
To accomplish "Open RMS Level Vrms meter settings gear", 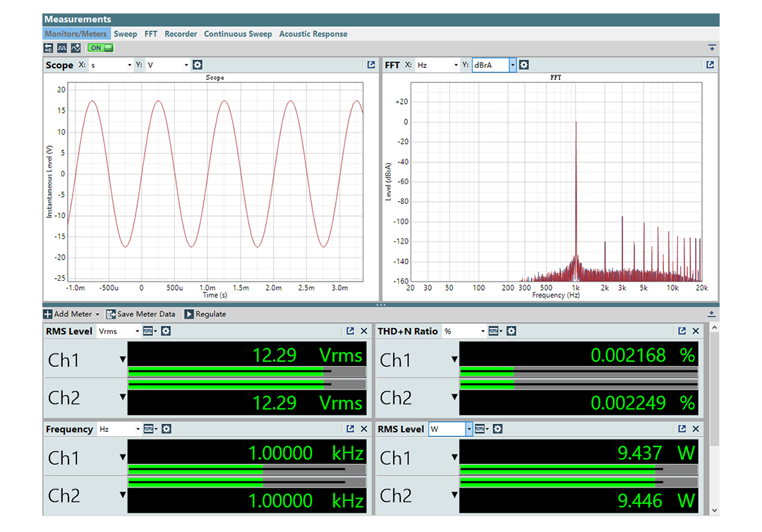I will pos(166,331).
